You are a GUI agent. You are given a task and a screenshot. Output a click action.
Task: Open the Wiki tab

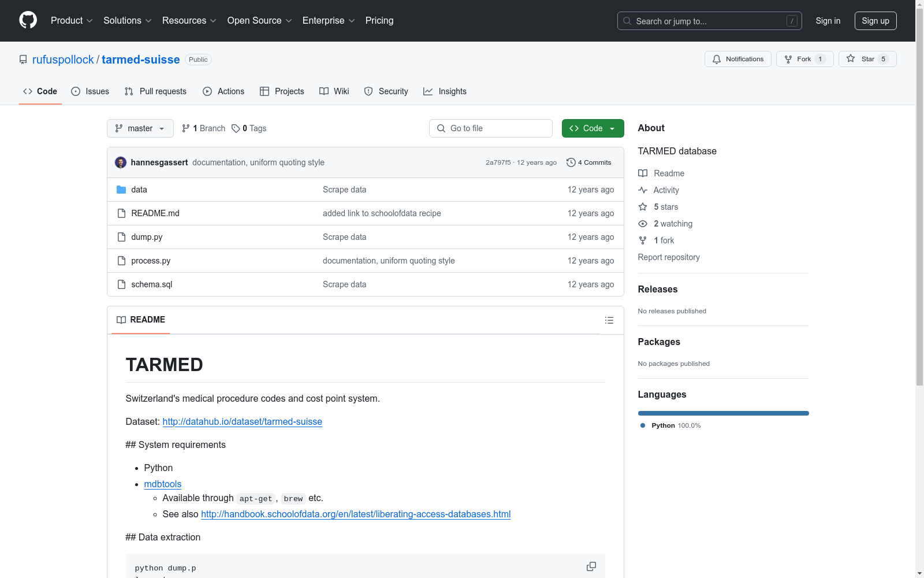(x=334, y=91)
